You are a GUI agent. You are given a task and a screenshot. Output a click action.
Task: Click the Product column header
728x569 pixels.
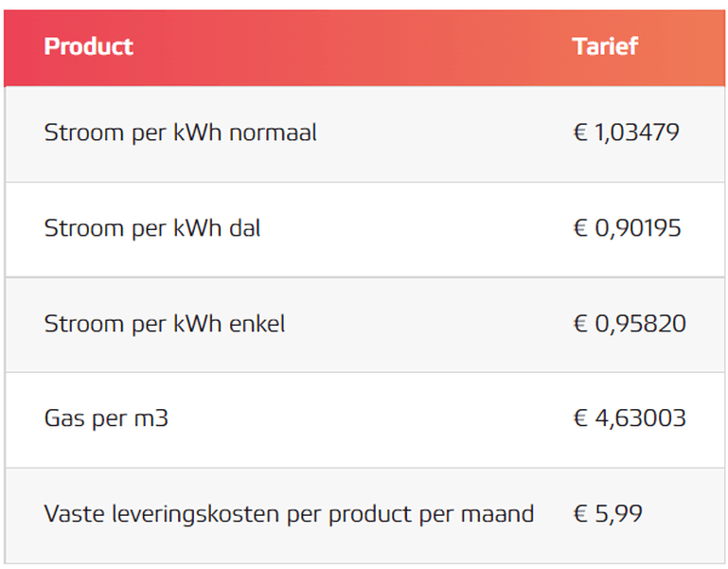(x=89, y=46)
